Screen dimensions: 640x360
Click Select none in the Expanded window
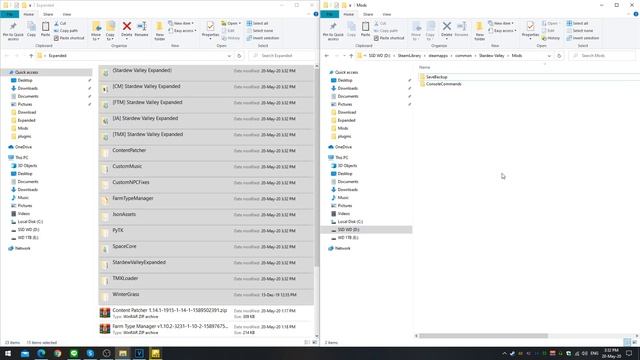click(260, 31)
